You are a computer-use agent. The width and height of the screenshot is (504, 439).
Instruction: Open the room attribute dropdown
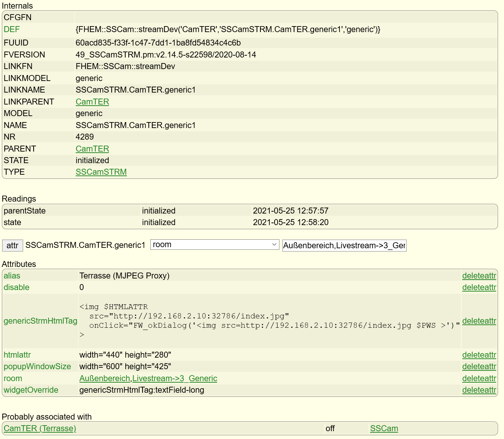215,245
